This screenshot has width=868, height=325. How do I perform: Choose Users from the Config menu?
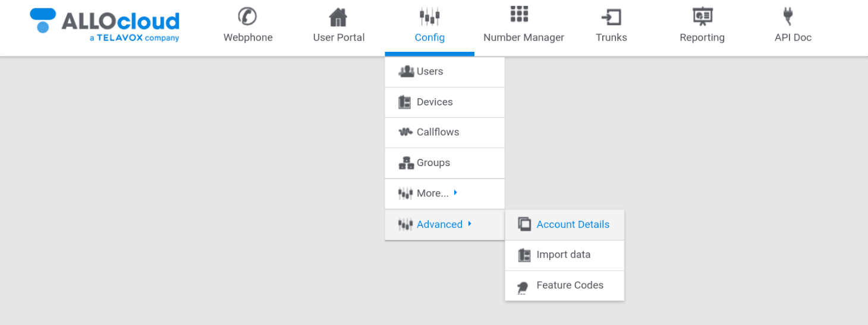(445, 71)
